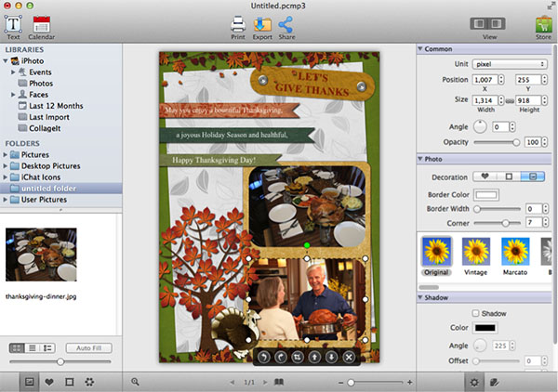
Task: Remove photo with the X icon
Action: [x=349, y=358]
